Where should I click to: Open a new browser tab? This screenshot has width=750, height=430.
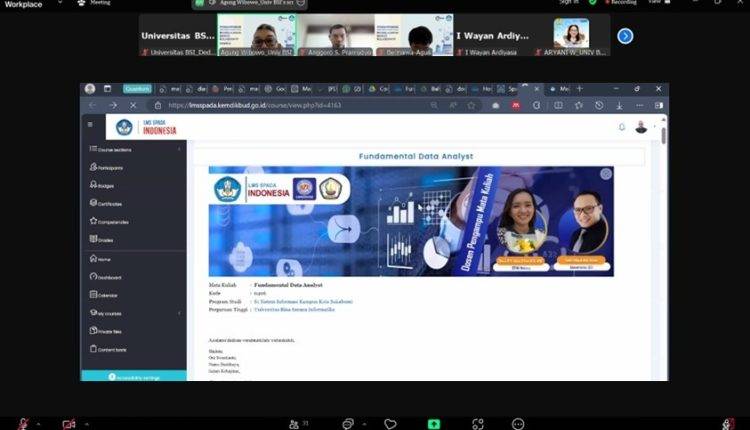[x=579, y=88]
